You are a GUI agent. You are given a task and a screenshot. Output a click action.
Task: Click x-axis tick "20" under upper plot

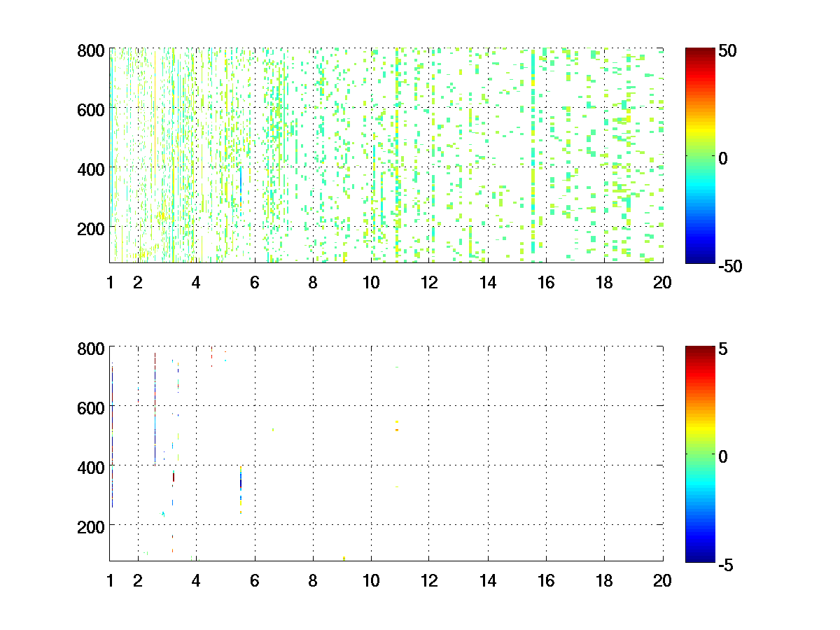pos(662,283)
